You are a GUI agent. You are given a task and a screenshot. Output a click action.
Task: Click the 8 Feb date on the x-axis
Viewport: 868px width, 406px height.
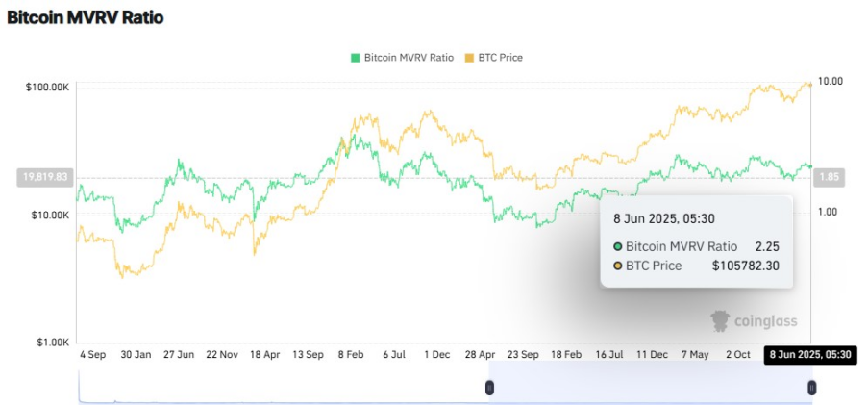tap(352, 355)
